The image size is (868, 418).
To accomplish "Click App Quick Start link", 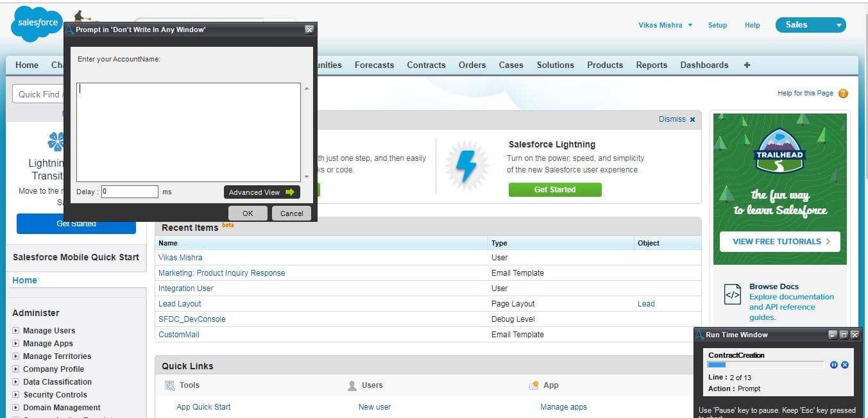I will tap(203, 407).
